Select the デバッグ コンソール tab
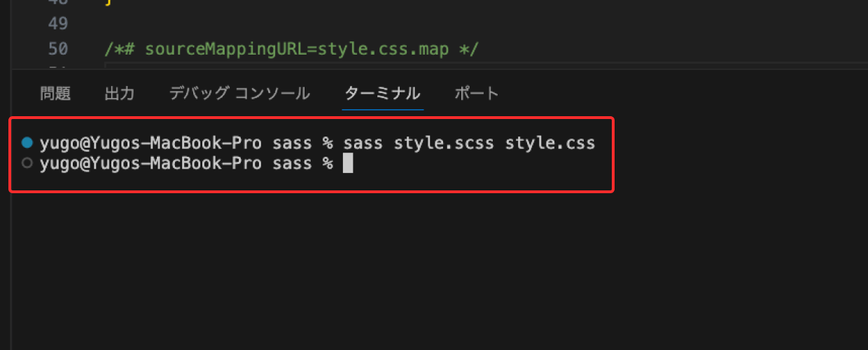 coord(239,93)
